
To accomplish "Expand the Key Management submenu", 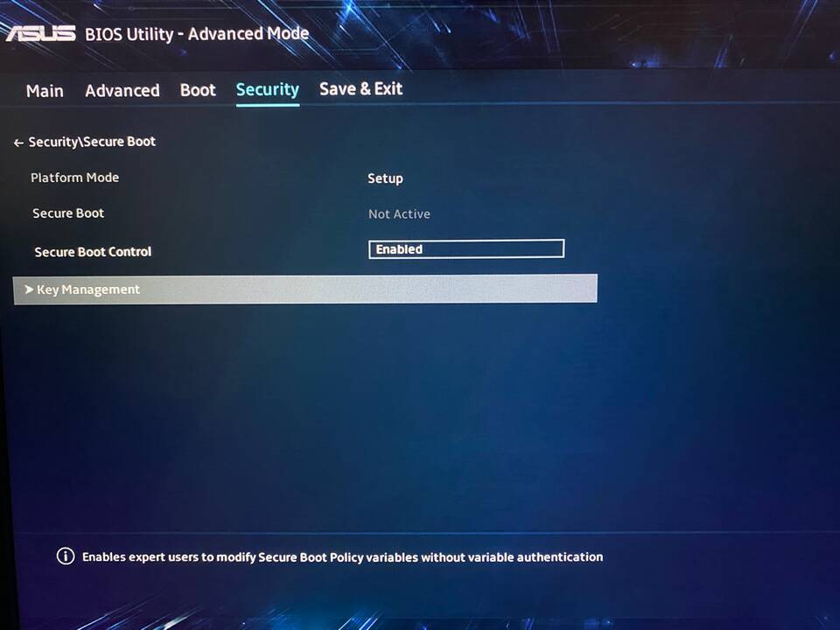I will 304,290.
